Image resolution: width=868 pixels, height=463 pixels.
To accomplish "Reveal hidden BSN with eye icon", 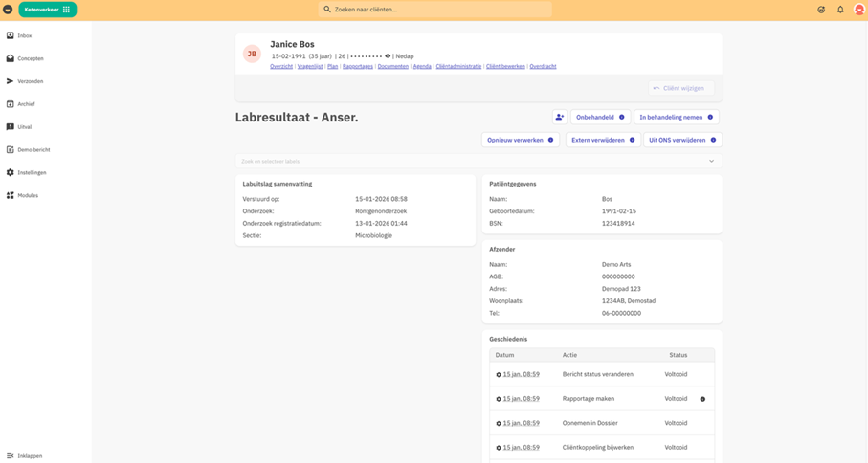I will click(388, 55).
